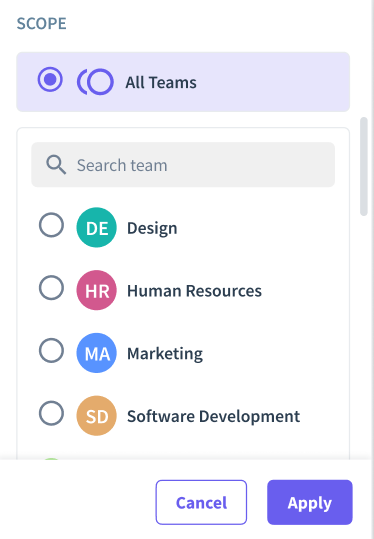Choose the Software Development label
The width and height of the screenshot is (374, 539).
213,416
